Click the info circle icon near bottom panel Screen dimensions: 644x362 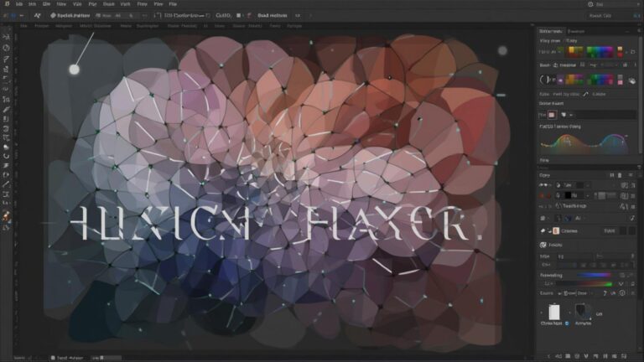pyautogui.click(x=622, y=293)
